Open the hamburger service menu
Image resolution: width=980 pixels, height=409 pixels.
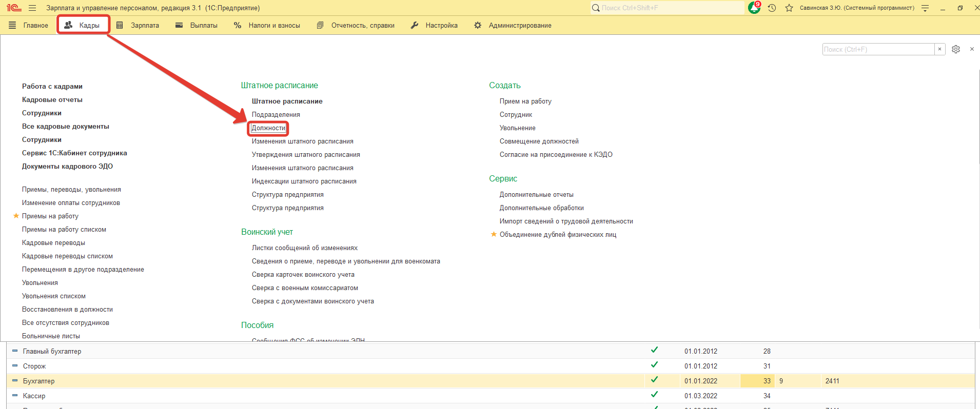point(32,8)
